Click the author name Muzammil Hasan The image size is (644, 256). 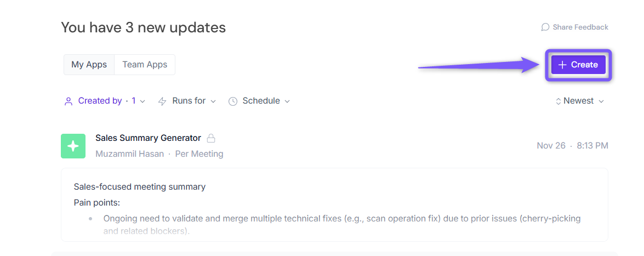tap(129, 154)
